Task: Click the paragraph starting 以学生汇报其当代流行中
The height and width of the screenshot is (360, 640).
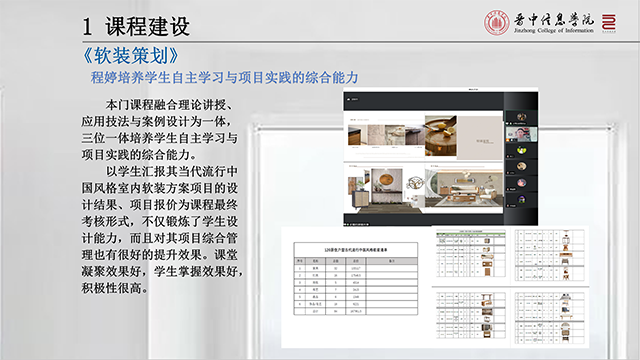Action: point(162,229)
